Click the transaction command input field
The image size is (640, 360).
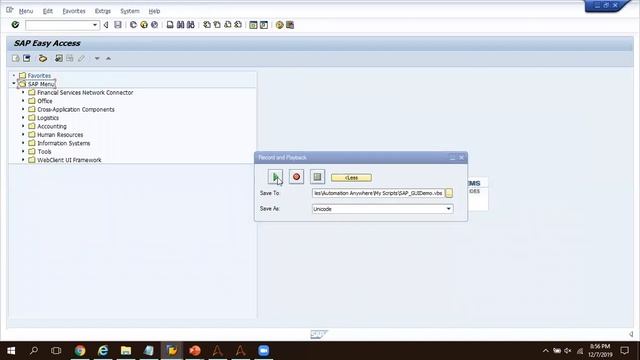click(x=59, y=25)
